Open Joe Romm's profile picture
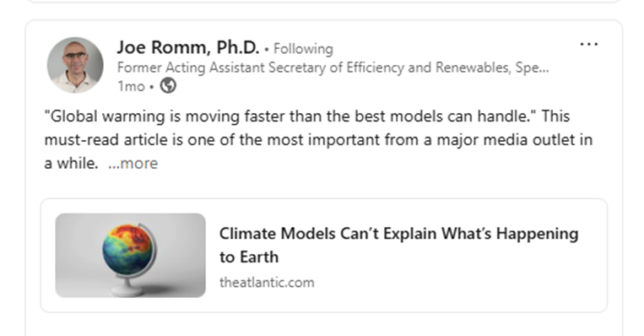This screenshot has height=336, width=644. click(x=75, y=65)
